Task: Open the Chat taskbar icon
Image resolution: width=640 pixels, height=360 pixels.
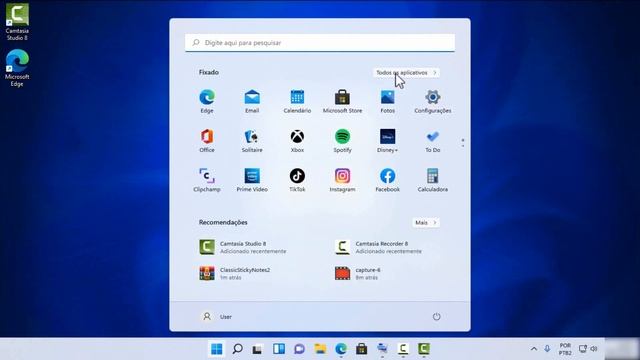Action: [299, 349]
